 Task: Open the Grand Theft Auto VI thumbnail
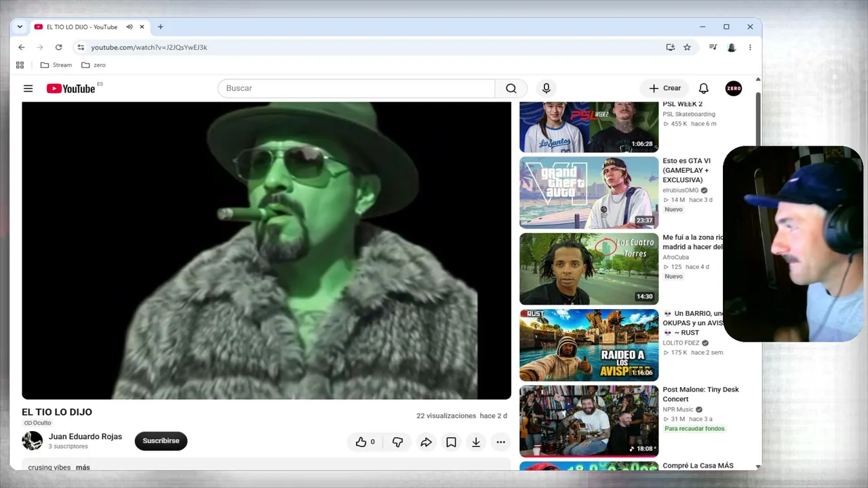tap(589, 192)
